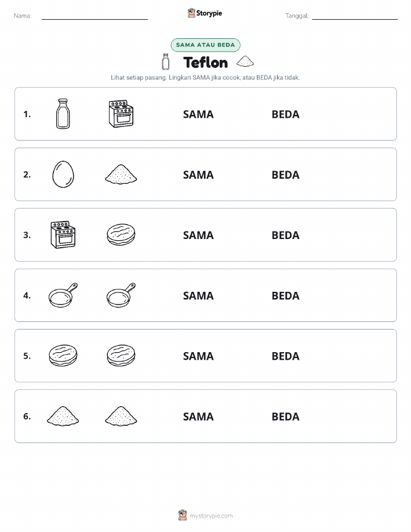The height and width of the screenshot is (532, 411).
Task: Click the left pancake in row 5
Action: pos(63,355)
